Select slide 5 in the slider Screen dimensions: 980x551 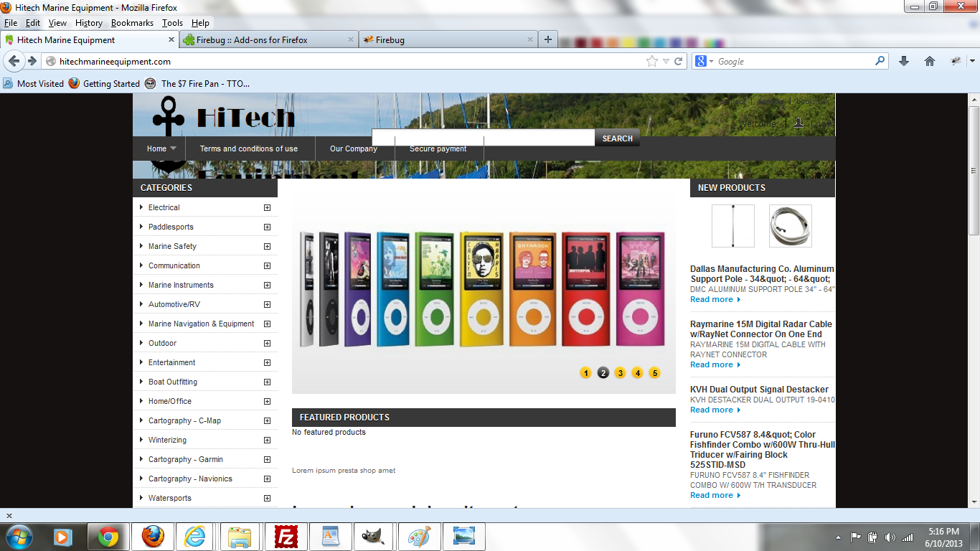(654, 373)
